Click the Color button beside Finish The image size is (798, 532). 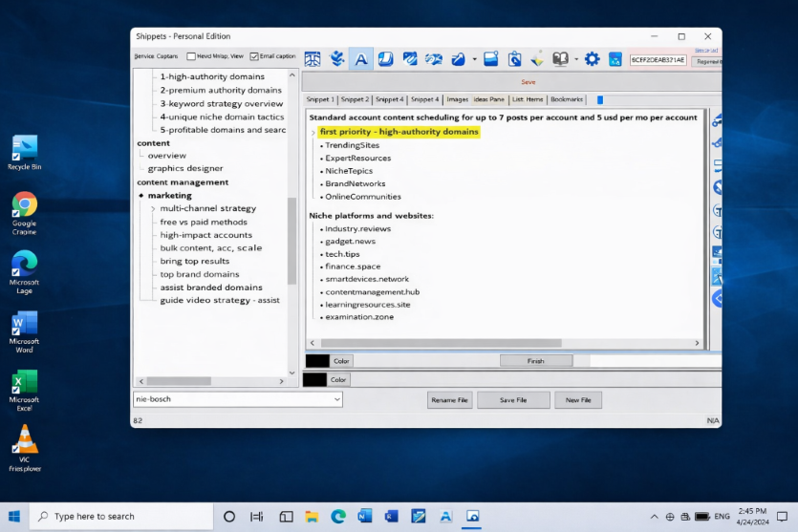click(x=341, y=361)
